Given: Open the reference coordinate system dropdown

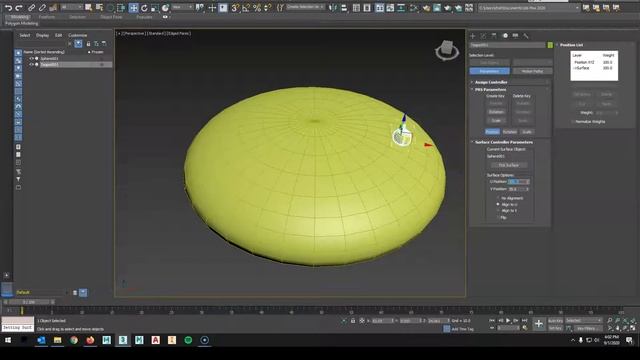Looking at the screenshot, I should (x=182, y=7).
